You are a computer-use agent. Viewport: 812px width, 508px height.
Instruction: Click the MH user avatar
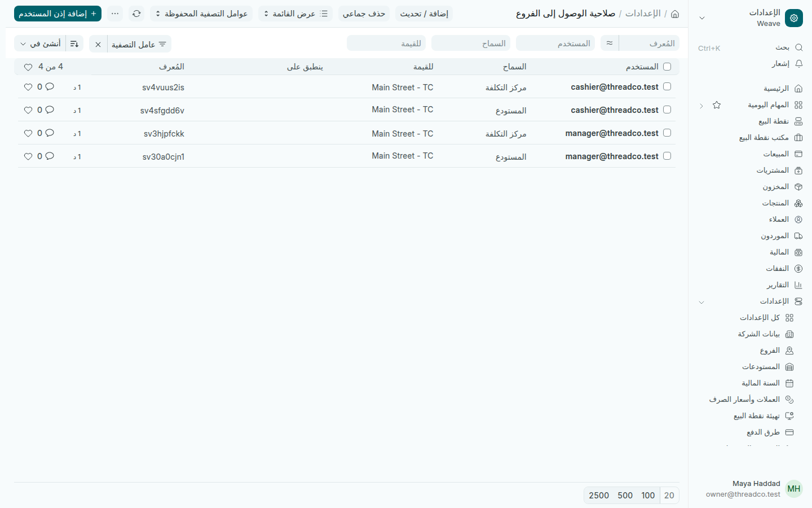794,489
